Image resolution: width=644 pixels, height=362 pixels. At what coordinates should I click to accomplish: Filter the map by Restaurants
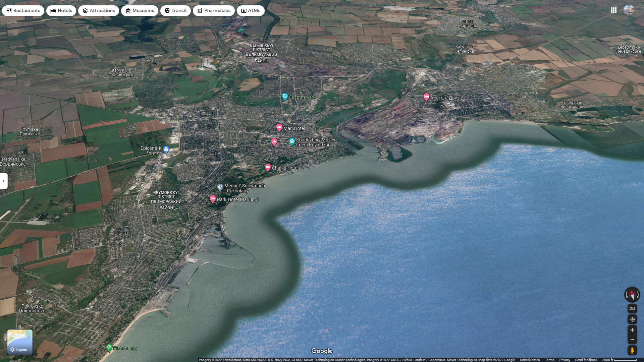[23, 11]
